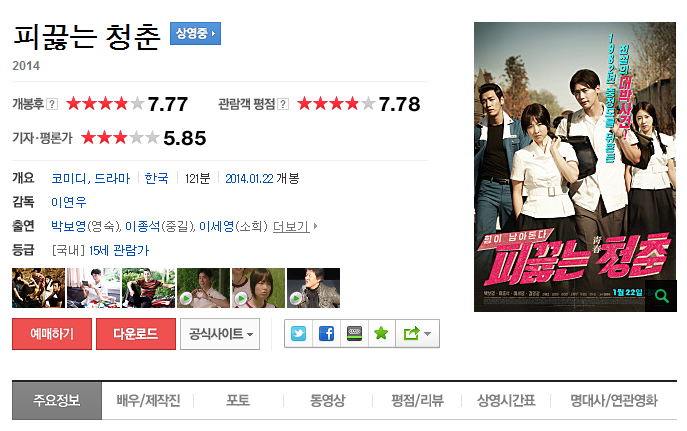Enlarge poster with magnifier icon
Image resolution: width=687 pixels, height=431 pixels.
pyautogui.click(x=661, y=296)
